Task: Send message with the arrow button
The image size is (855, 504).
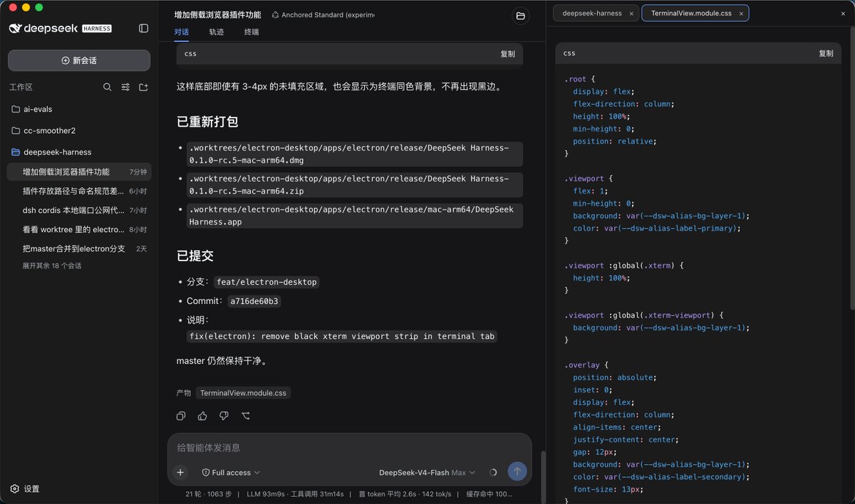Action: pyautogui.click(x=517, y=471)
